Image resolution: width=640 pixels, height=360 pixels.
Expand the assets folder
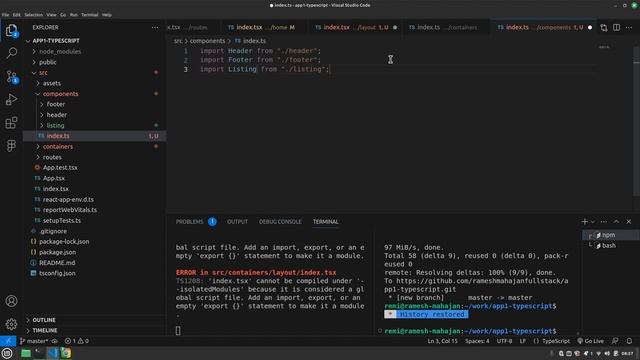(x=51, y=83)
